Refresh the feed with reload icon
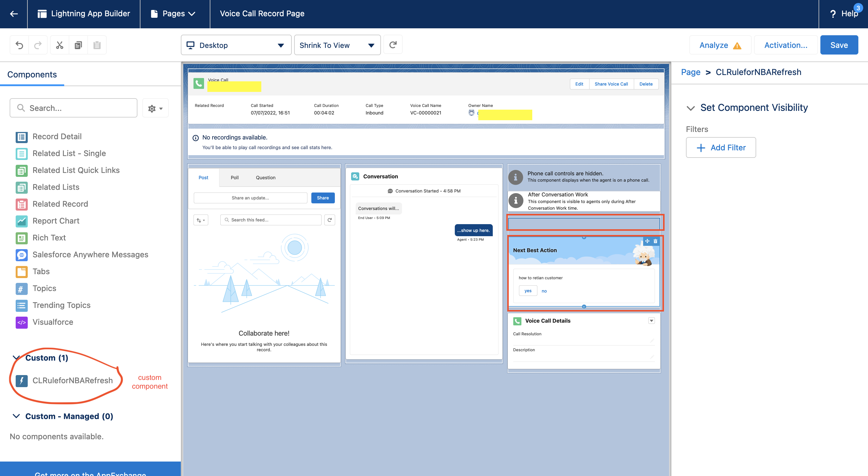The image size is (868, 476). [x=329, y=220]
